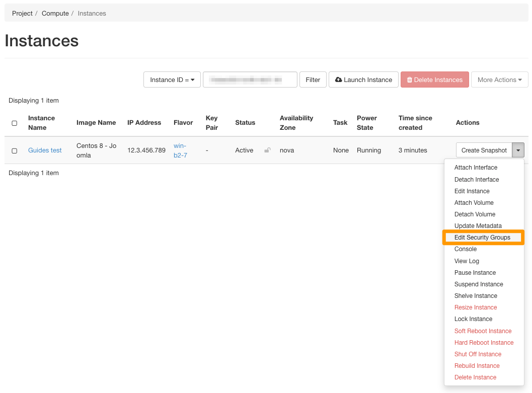Open the Guides test instance link
This screenshot has width=532, height=393.
point(45,150)
